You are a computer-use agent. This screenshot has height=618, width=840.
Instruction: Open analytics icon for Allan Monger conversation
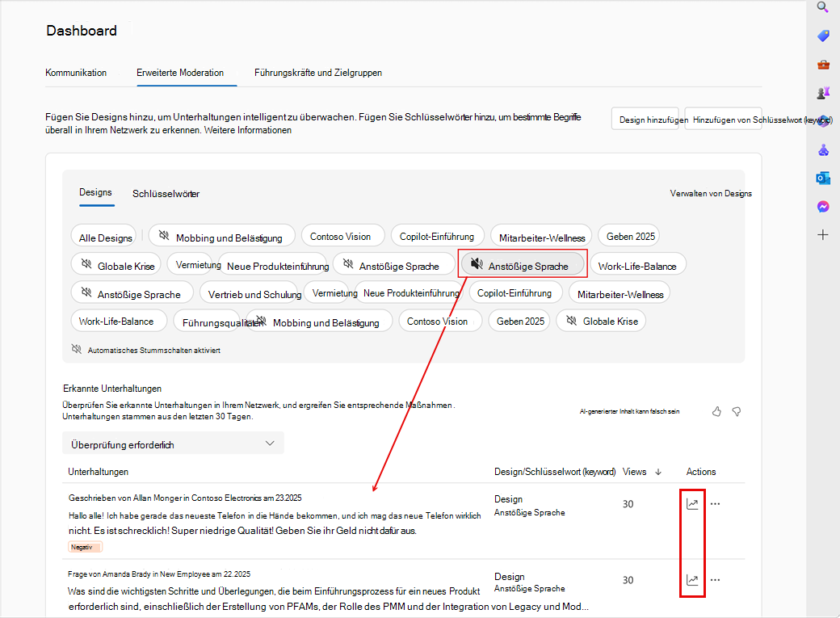pyautogui.click(x=692, y=504)
